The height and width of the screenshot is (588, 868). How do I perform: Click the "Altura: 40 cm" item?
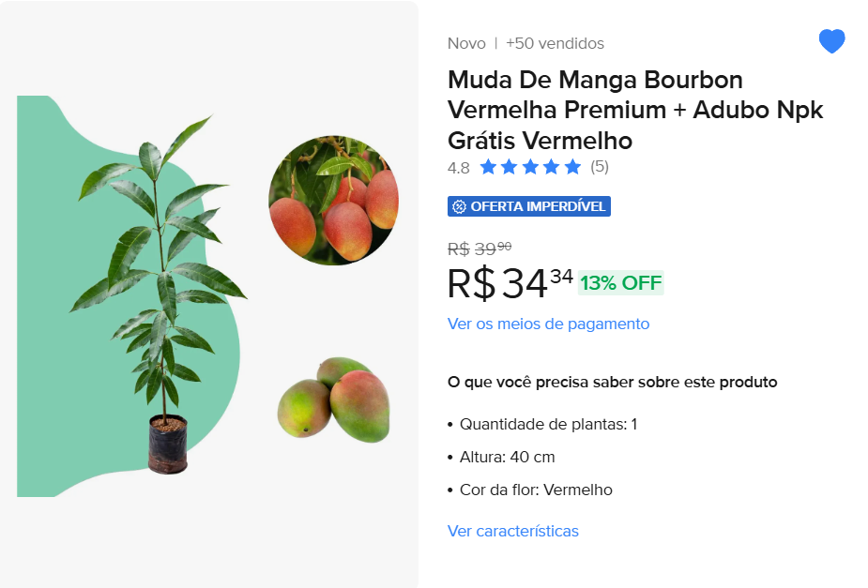(507, 457)
